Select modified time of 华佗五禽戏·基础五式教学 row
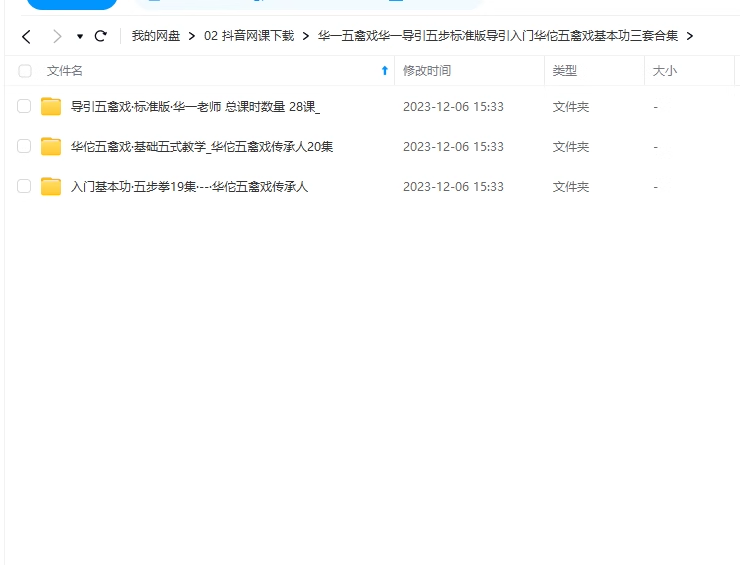The width and height of the screenshot is (740, 565). 453,147
